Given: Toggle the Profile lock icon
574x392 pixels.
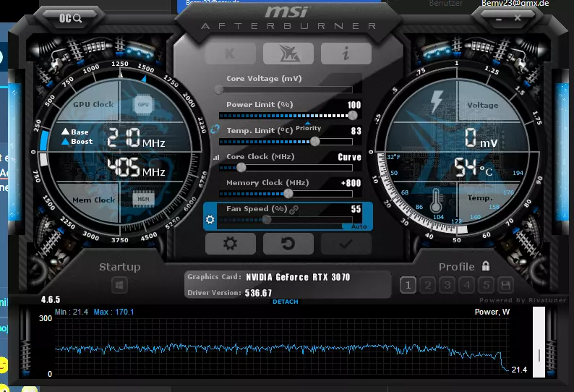Looking at the screenshot, I should point(485,265).
